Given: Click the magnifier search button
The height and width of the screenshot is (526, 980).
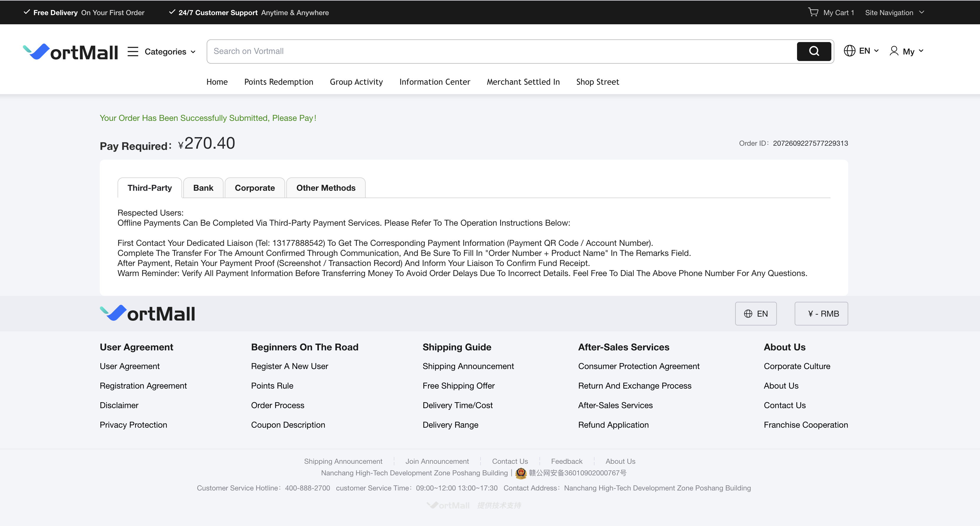Looking at the screenshot, I should point(814,51).
